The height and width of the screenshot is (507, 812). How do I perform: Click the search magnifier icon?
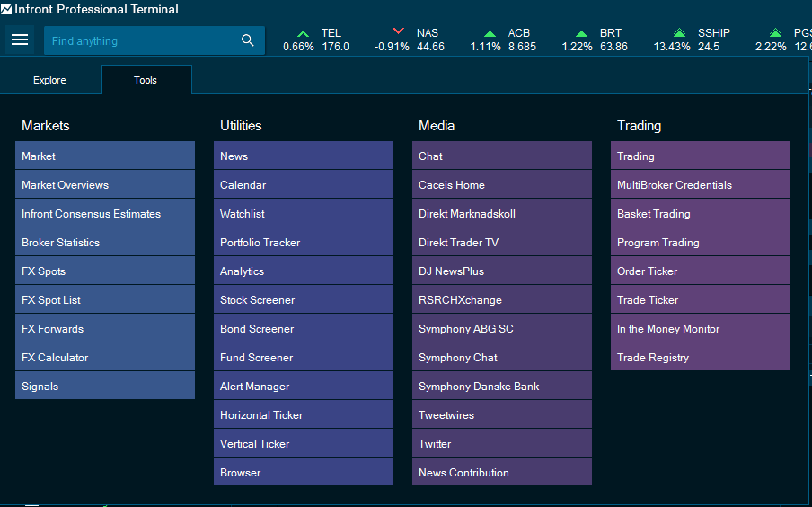248,40
